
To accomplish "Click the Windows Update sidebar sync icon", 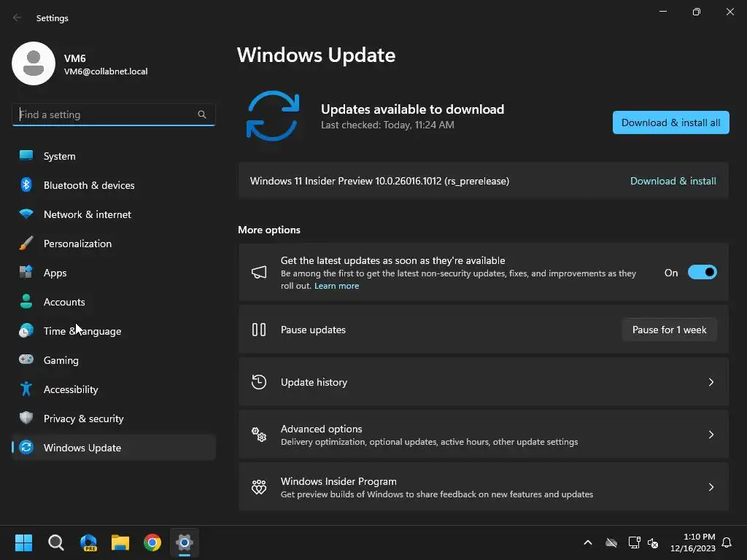I will click(x=26, y=447).
